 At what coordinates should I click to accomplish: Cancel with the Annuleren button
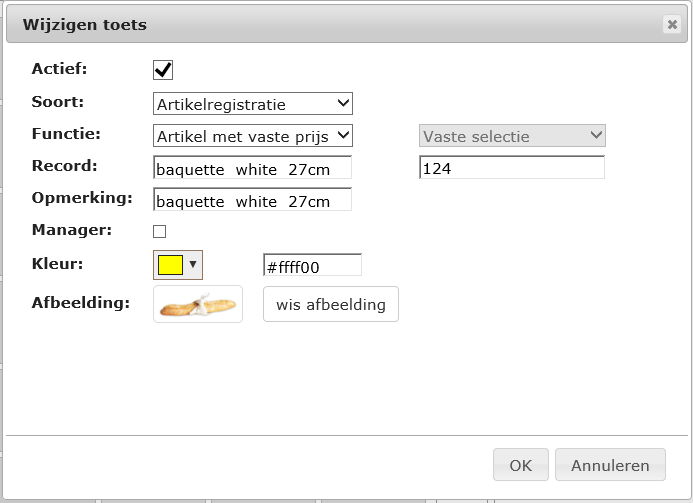click(610, 465)
